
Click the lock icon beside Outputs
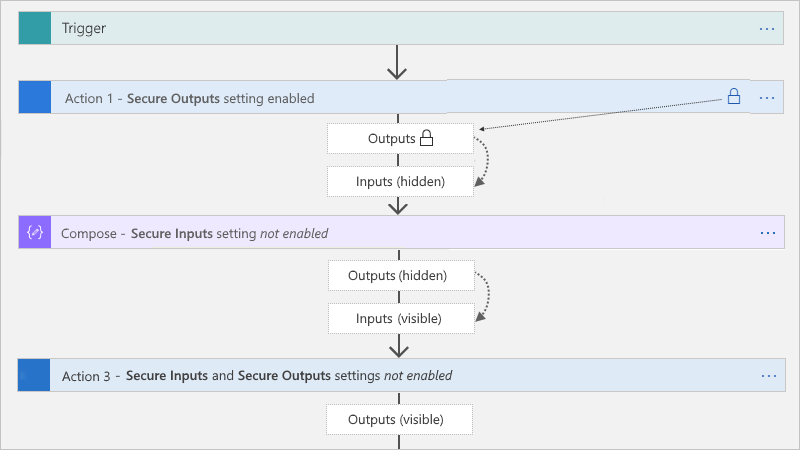pyautogui.click(x=425, y=138)
